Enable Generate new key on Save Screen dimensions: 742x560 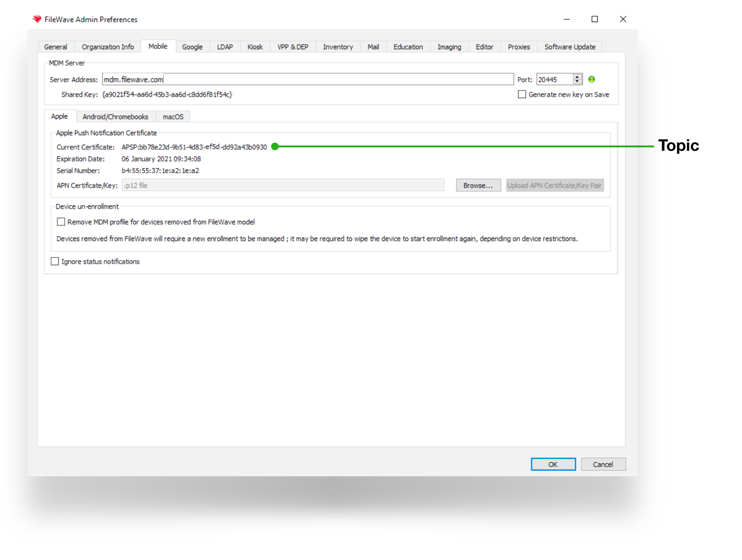pyautogui.click(x=522, y=94)
